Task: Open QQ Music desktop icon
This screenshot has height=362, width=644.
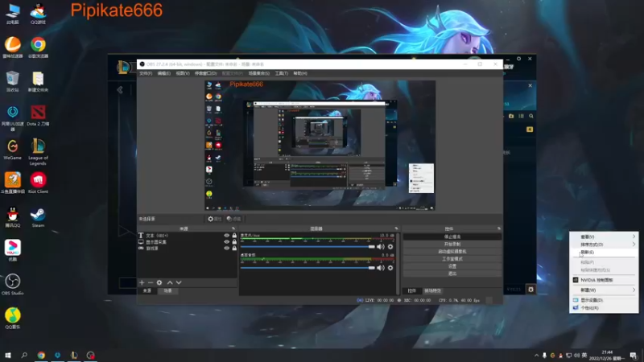Action: 12,319
